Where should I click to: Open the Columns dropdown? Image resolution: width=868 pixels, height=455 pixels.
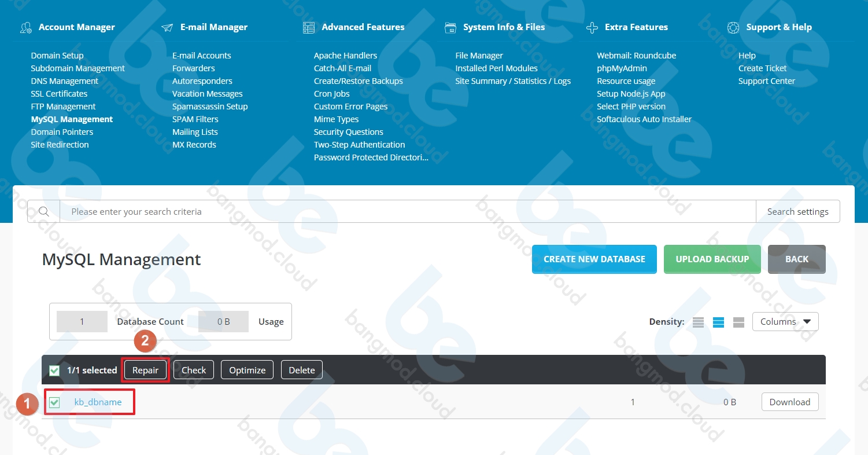(785, 321)
